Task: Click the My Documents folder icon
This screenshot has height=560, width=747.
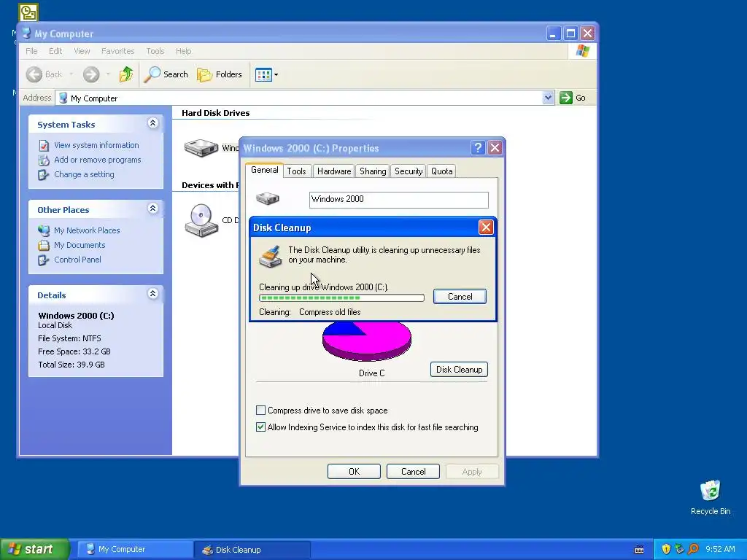Action: (43, 245)
